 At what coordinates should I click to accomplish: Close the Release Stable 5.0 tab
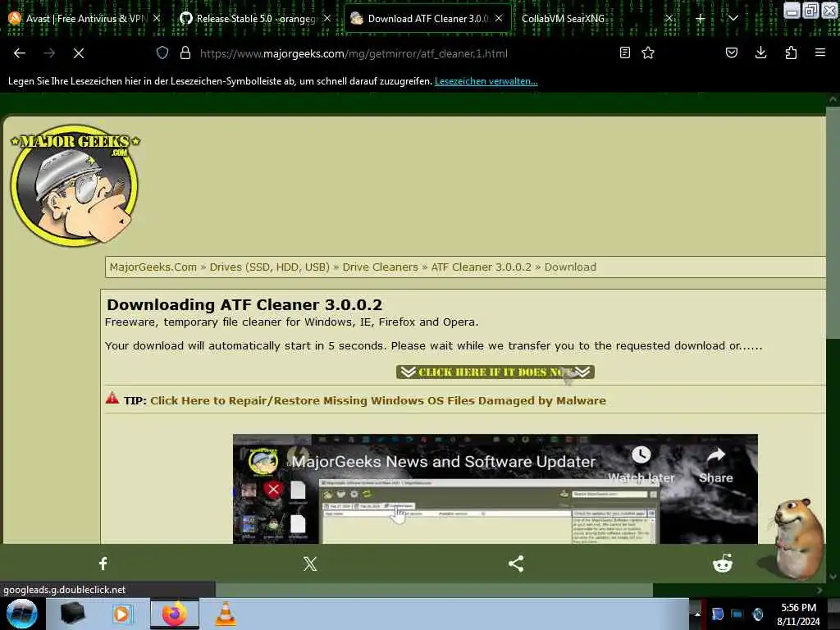[327, 18]
